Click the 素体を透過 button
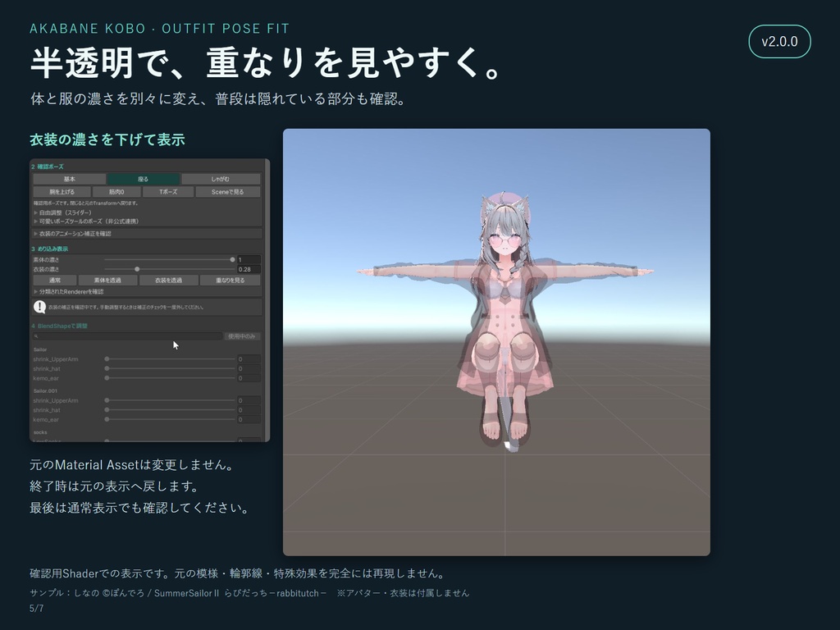840x630 pixels. point(107,281)
